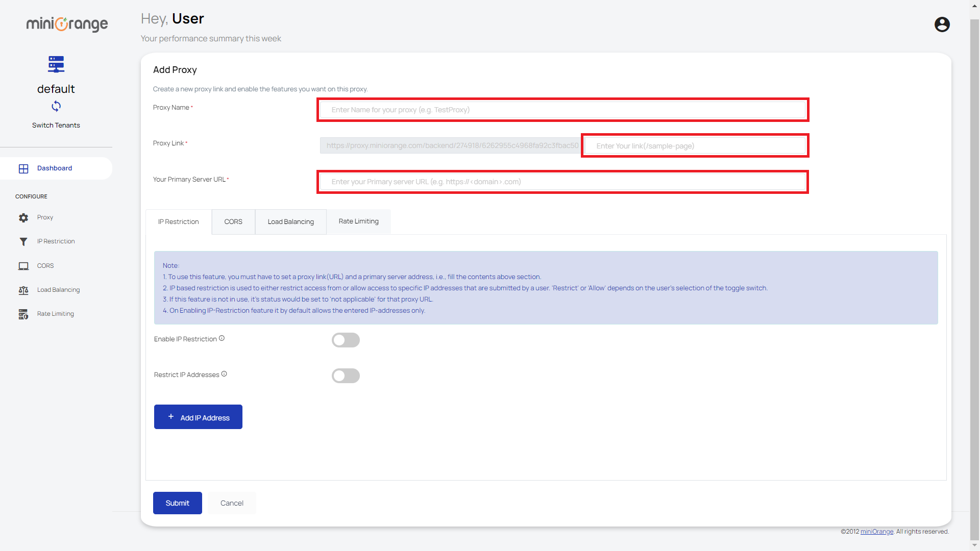Click the Add IP Address button
This screenshot has width=980, height=551.
point(198,417)
